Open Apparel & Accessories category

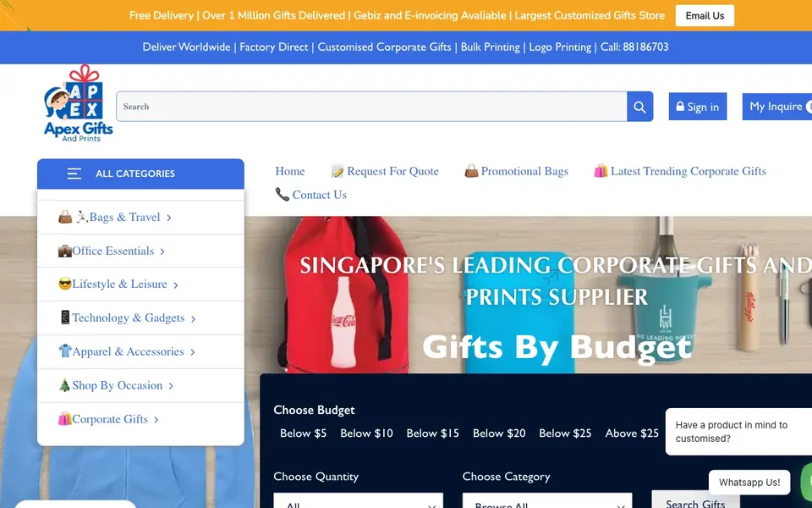[127, 351]
